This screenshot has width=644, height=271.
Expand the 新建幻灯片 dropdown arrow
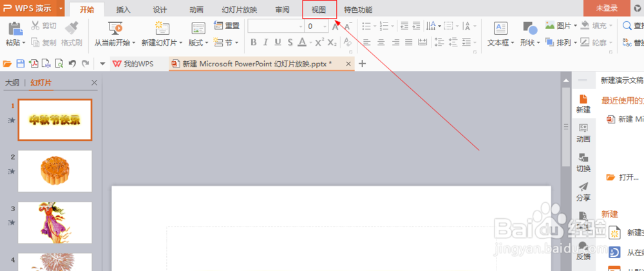pos(181,42)
